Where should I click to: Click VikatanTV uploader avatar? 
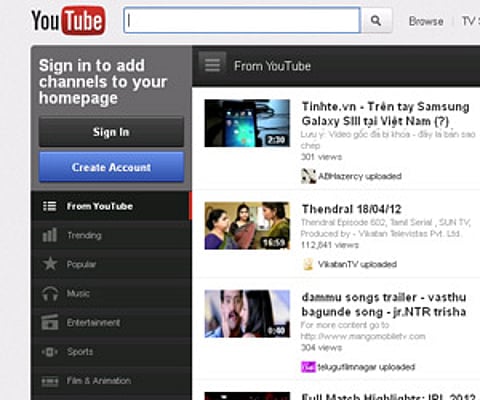coord(308,264)
